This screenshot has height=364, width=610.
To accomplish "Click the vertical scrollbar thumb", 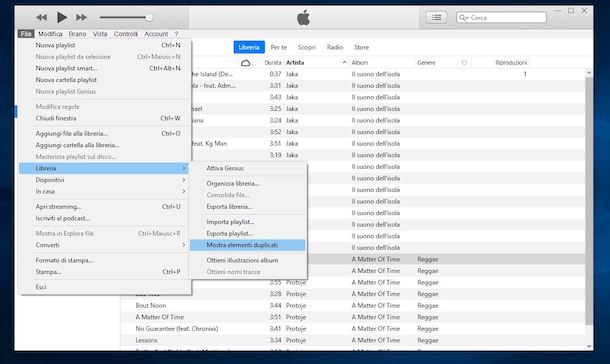I will [589, 200].
